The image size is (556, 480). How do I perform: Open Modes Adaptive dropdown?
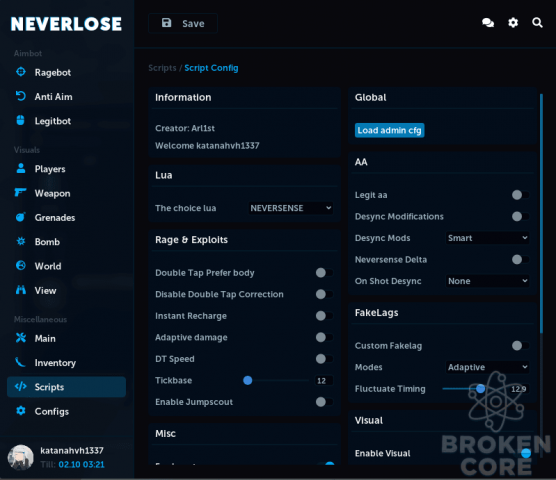[x=488, y=367]
